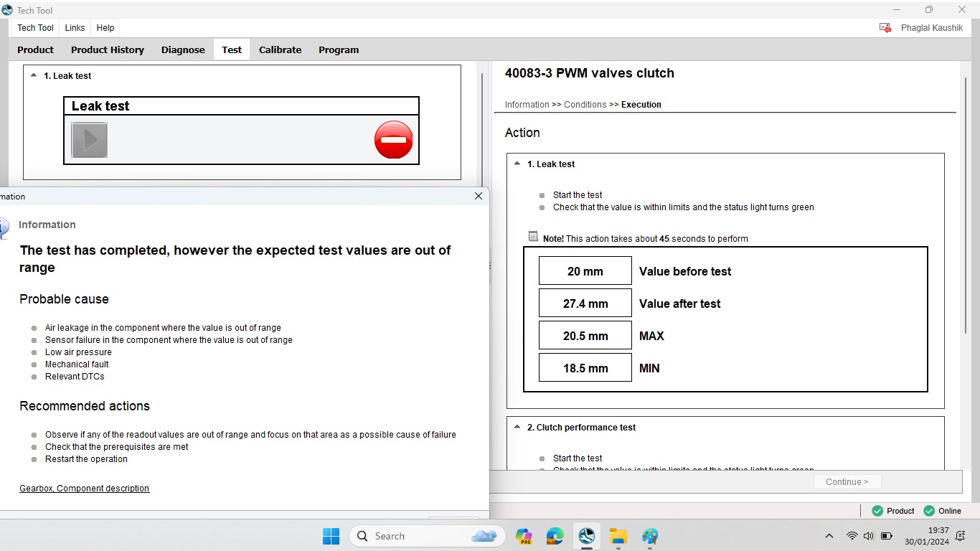980x551 pixels.
Task: Click the user icon beside Phaglal Kaushik
Action: click(x=885, y=28)
